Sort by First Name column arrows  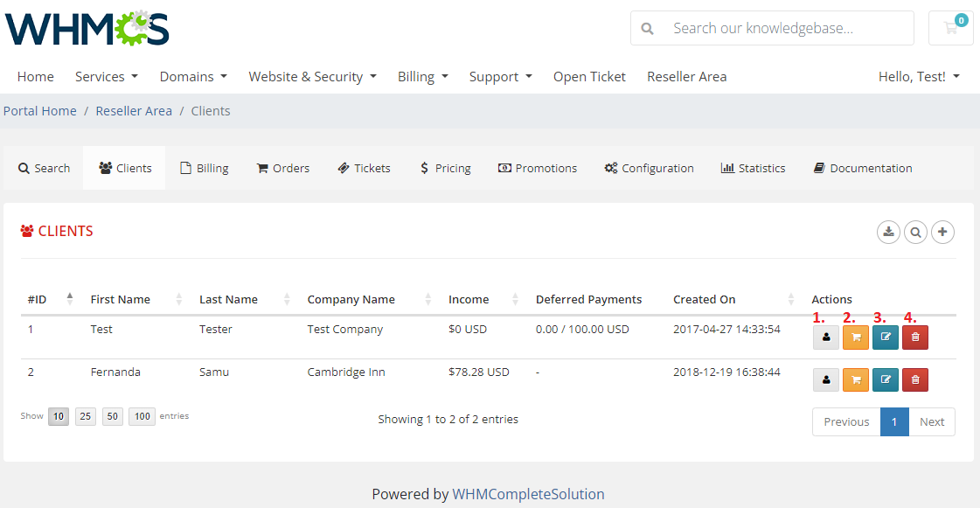point(178,299)
